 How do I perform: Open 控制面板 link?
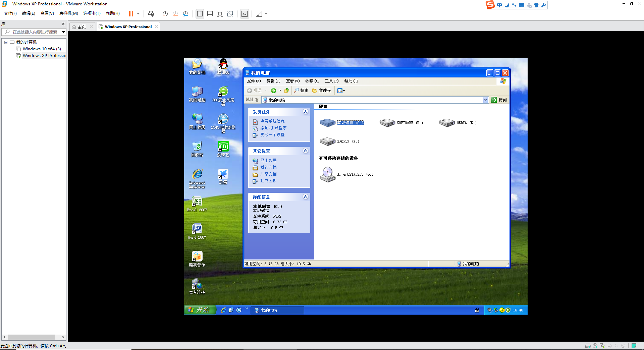268,181
